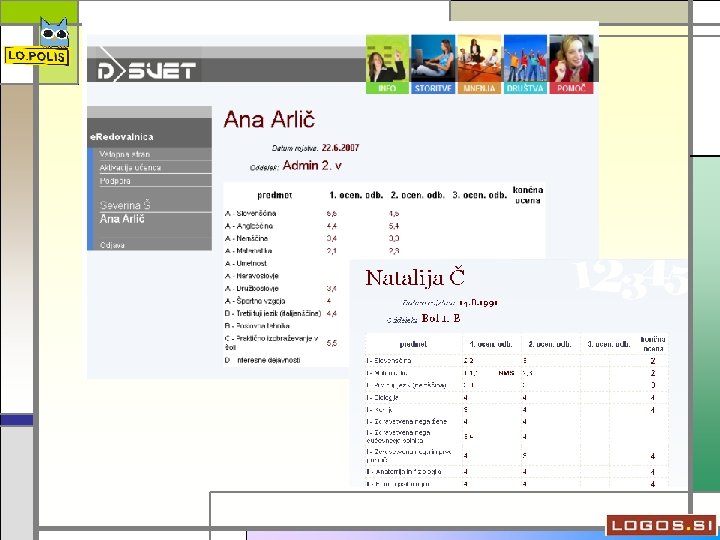Select Severina Š in sidebar
The width and height of the screenshot is (720, 540).
(x=125, y=205)
